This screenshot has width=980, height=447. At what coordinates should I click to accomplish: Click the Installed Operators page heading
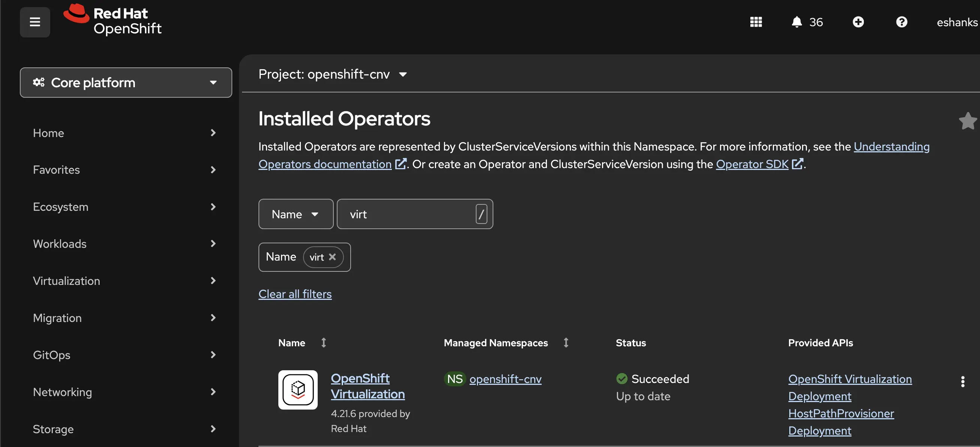pos(344,119)
